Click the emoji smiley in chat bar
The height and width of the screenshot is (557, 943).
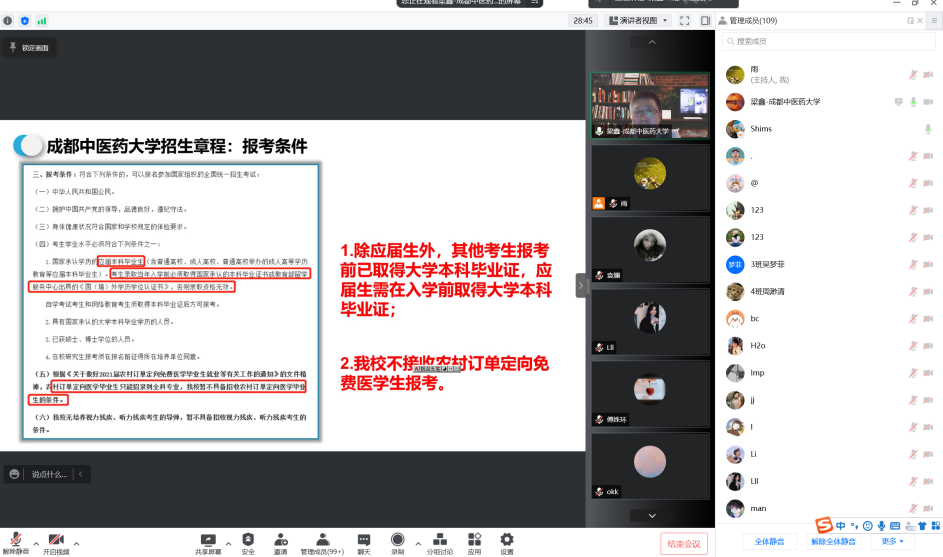click(14, 474)
